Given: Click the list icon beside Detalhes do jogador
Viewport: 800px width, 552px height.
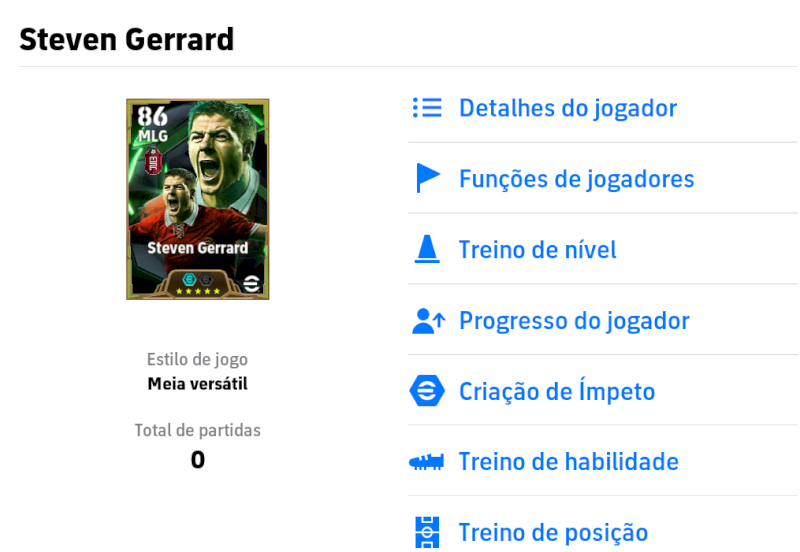Looking at the screenshot, I should tap(427, 108).
